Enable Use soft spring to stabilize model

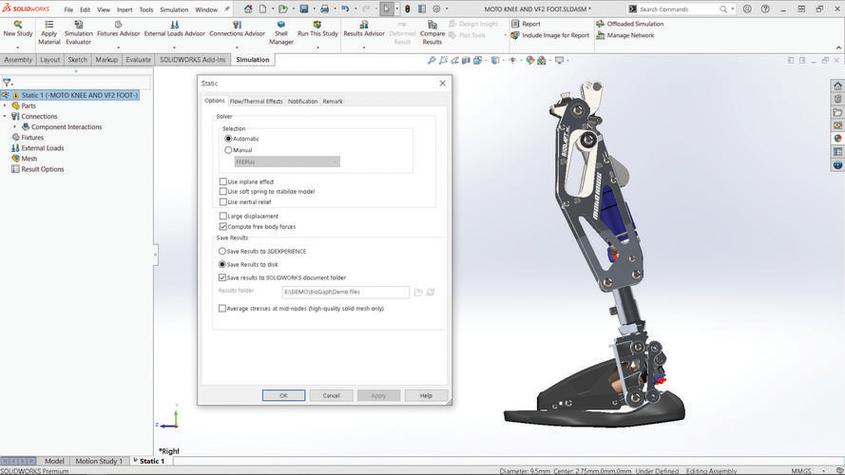[x=223, y=191]
